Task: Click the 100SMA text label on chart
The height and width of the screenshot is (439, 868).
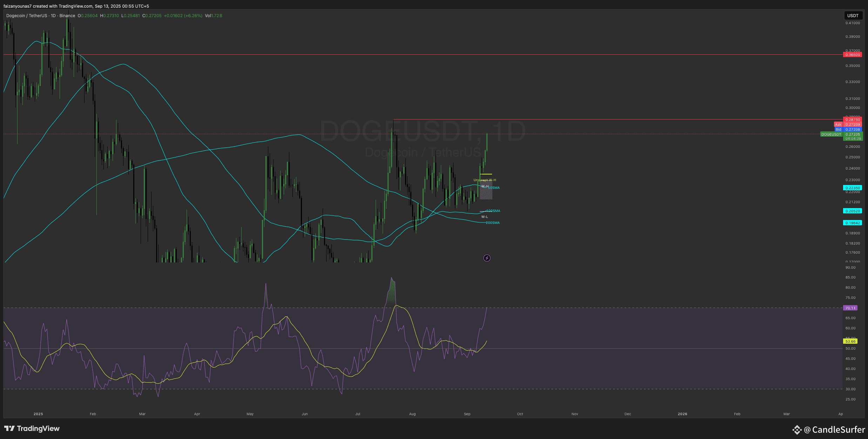Action: 493,211
